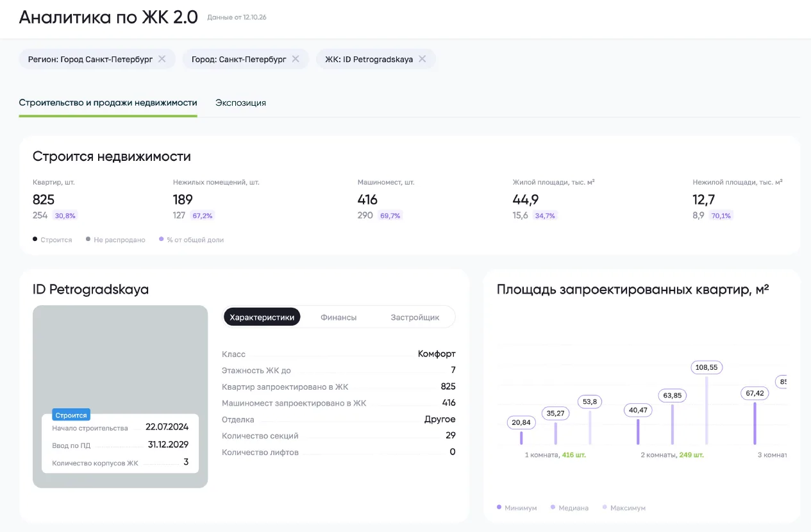Image resolution: width=811 pixels, height=532 pixels.
Task: Click the 53,8 maximum bar label
Action: (590, 402)
